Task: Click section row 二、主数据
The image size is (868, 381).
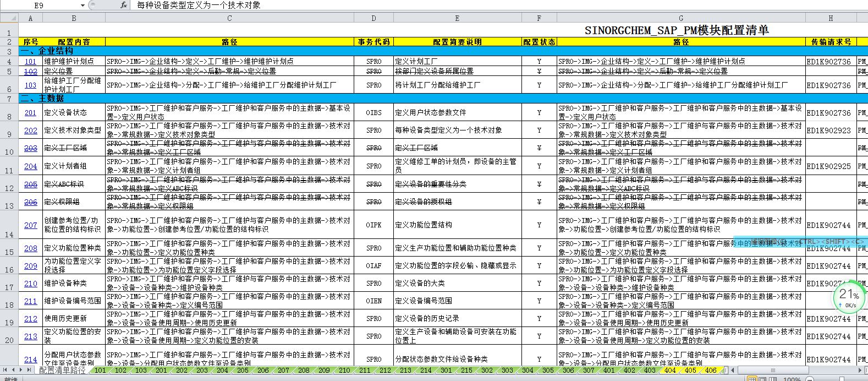Action: tap(443, 98)
